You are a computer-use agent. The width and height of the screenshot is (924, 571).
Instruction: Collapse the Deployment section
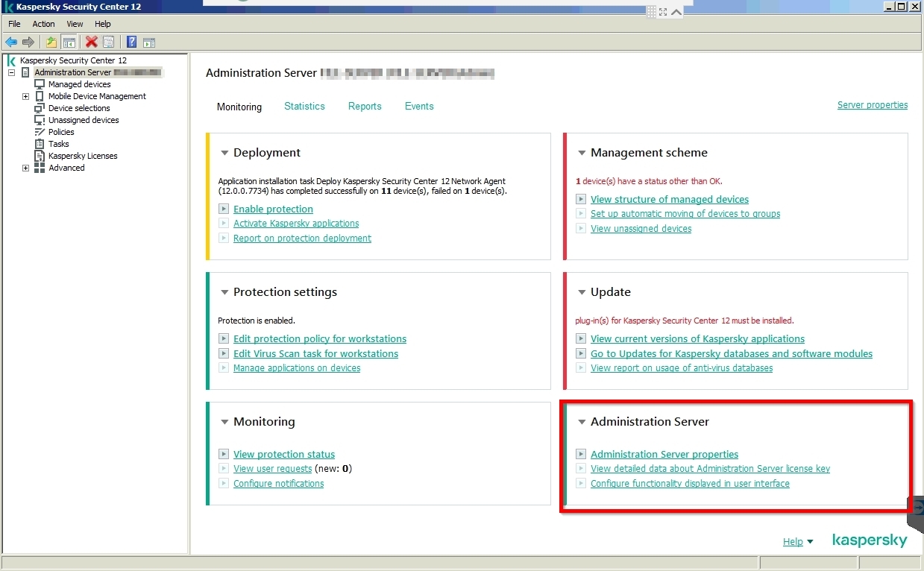[224, 153]
